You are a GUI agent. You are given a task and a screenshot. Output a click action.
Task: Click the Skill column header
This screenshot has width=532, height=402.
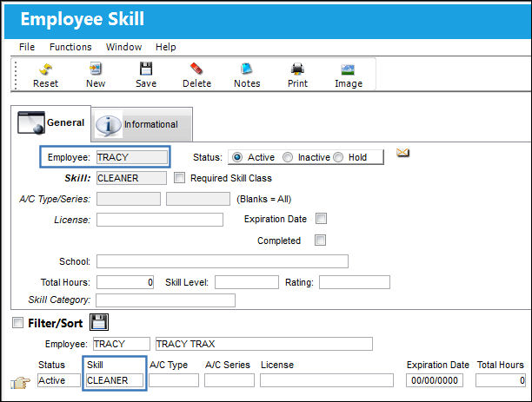95,365
